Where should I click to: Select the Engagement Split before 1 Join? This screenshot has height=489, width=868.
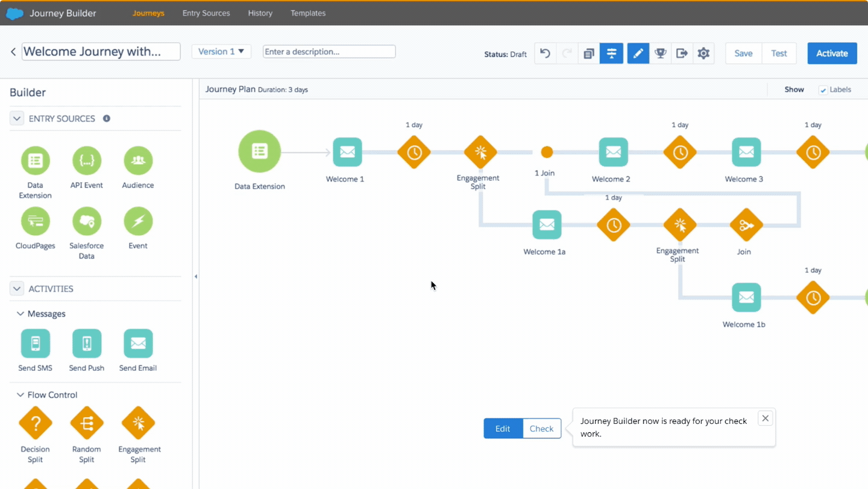coord(480,153)
